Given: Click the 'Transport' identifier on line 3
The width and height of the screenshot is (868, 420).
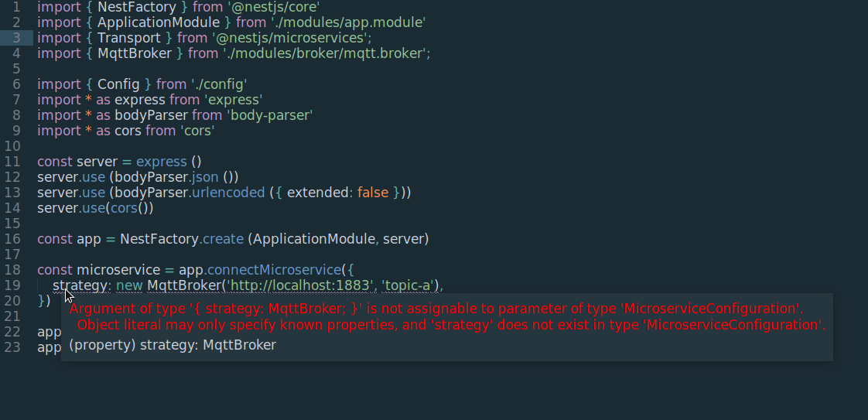Looking at the screenshot, I should [x=129, y=38].
